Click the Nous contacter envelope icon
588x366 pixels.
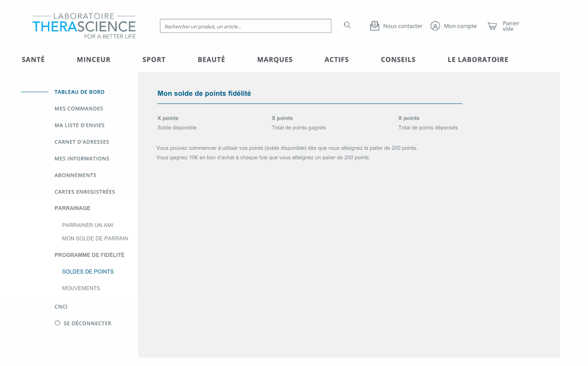374,26
